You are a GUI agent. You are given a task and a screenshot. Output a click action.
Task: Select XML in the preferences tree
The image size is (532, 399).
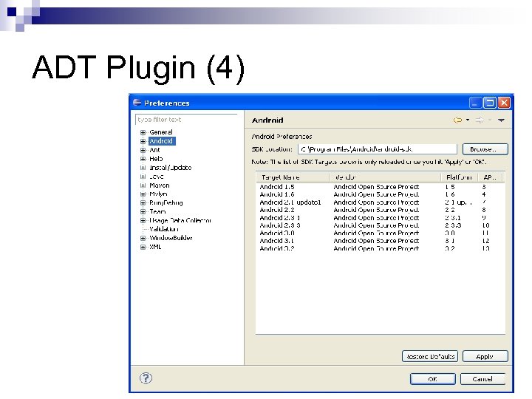[x=155, y=247]
